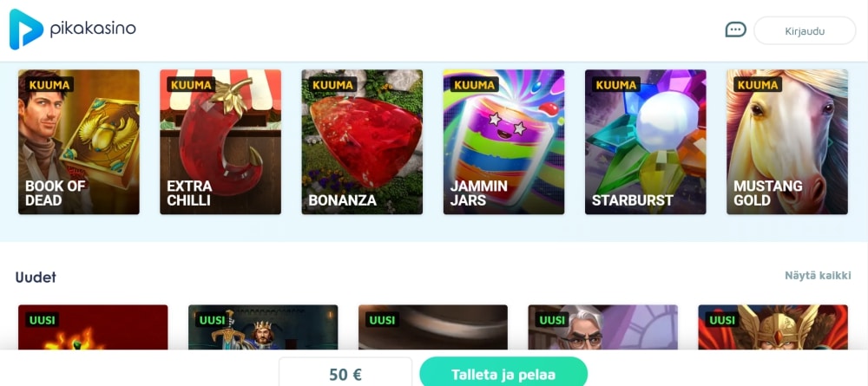Click the Kirjaudu login button
The width and height of the screenshot is (868, 386).
[x=805, y=30]
